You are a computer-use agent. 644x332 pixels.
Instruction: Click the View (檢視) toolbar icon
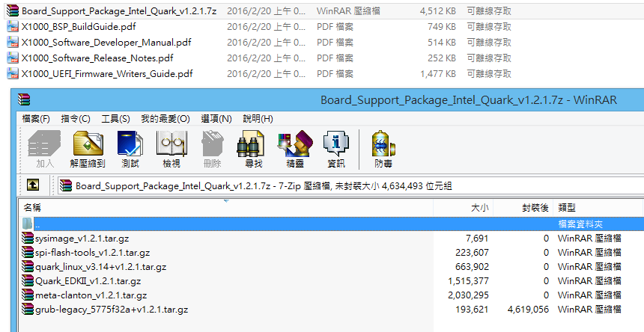(171, 144)
